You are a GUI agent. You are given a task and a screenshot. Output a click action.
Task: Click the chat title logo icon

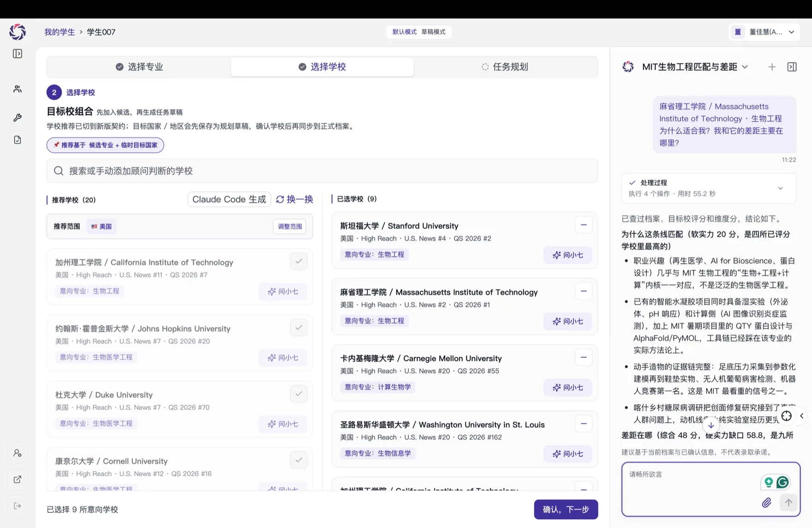tap(628, 67)
